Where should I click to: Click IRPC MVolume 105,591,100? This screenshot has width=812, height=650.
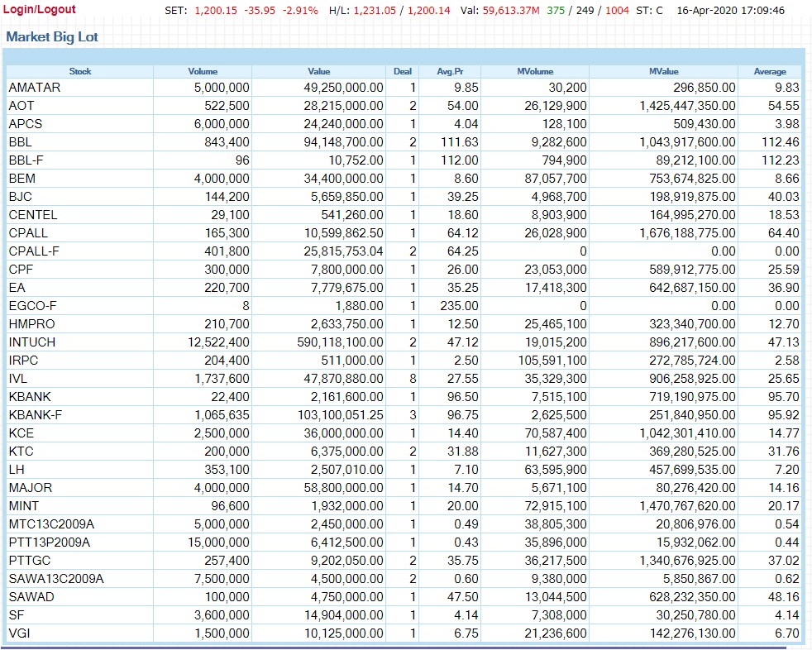[552, 361]
